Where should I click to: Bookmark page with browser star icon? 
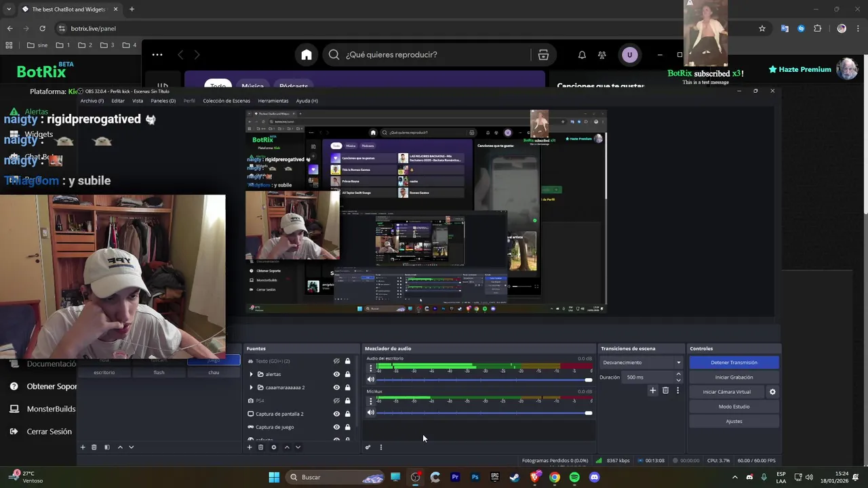pos(762,28)
